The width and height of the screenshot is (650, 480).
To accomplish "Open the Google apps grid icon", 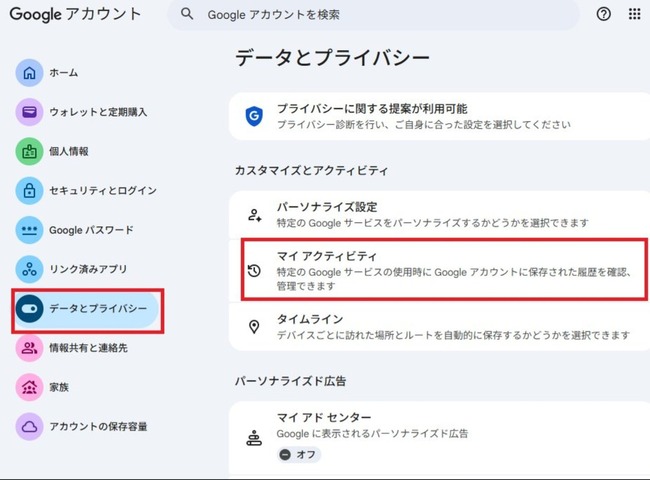I will [x=634, y=14].
